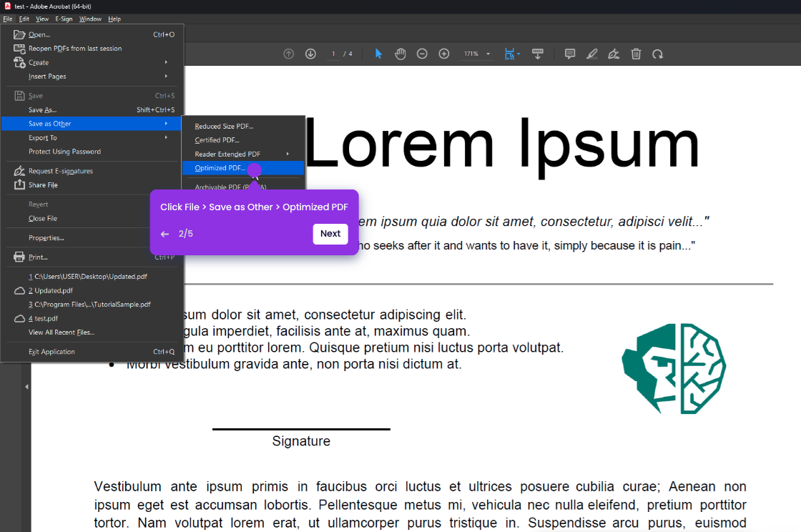Image resolution: width=801 pixels, height=532 pixels.
Task: Select the Highlight text pen tool
Action: click(x=592, y=54)
